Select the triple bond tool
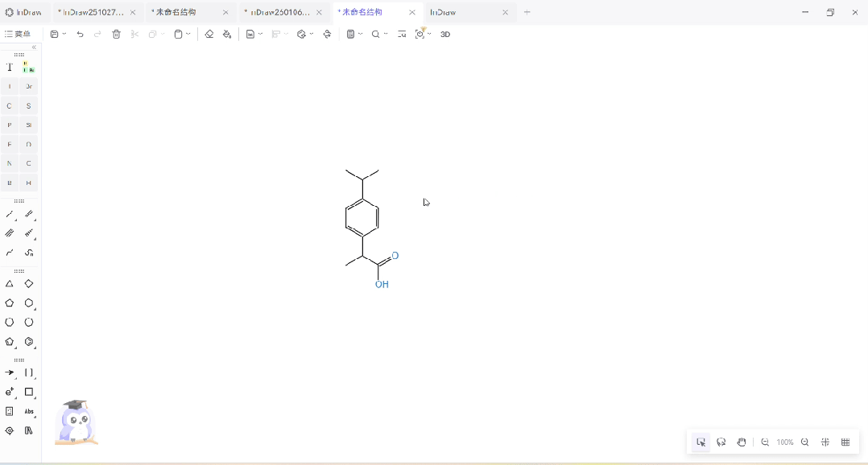868x465 pixels. [x=10, y=233]
